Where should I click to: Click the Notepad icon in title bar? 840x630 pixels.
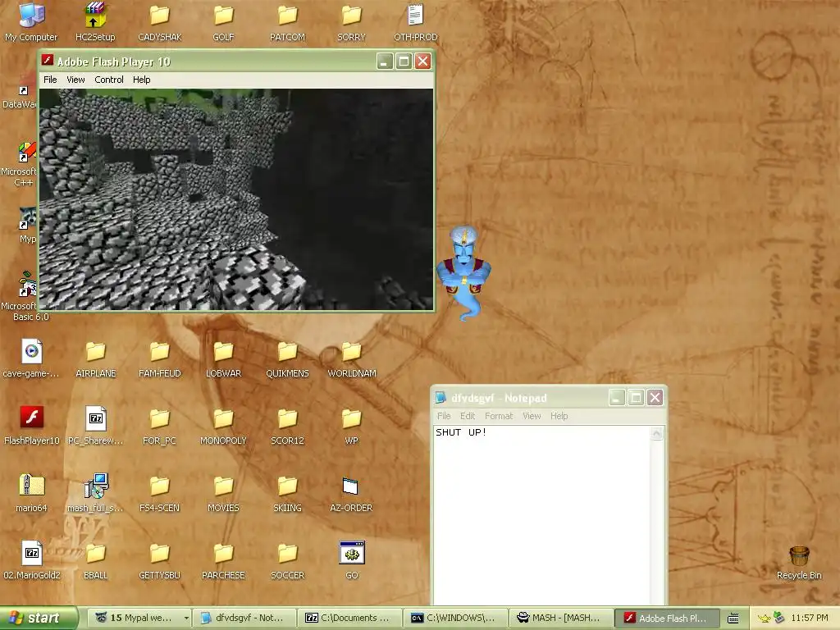tap(441, 397)
